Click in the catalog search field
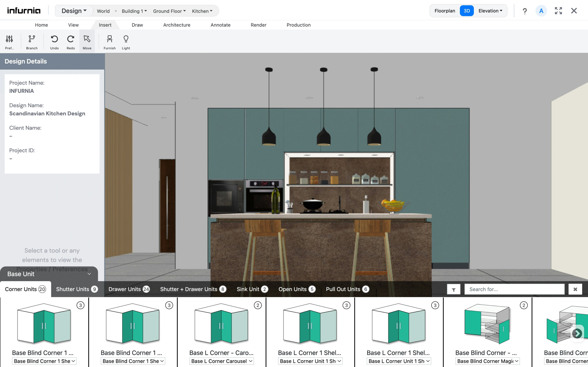The image size is (588, 367). [514, 289]
